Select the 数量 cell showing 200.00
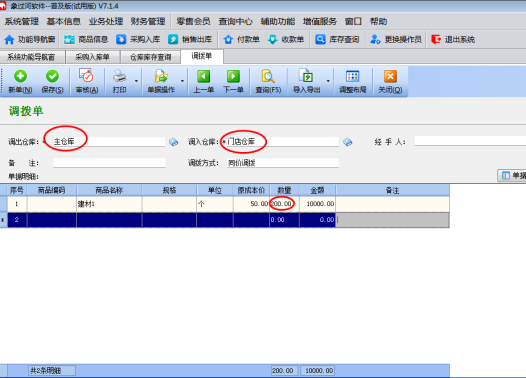The image size is (526, 378). click(x=284, y=204)
